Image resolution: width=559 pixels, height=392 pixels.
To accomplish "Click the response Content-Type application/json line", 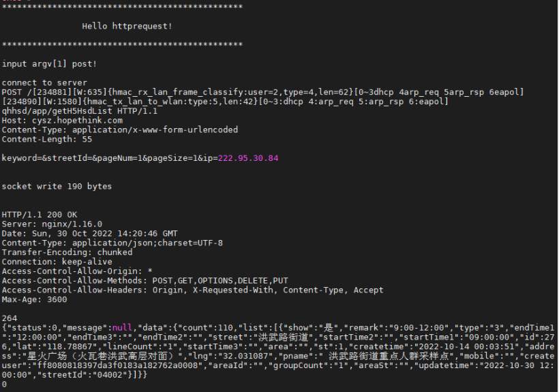I will pyautogui.click(x=112, y=243).
